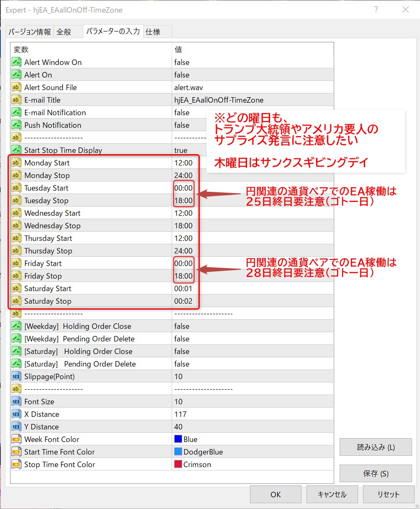Toggle Start Stop Time Display true value
The image size is (420, 509).
(x=181, y=150)
